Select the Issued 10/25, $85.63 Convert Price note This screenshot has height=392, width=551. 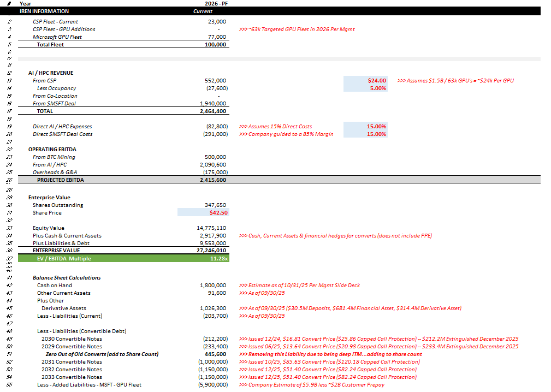coord(330,362)
